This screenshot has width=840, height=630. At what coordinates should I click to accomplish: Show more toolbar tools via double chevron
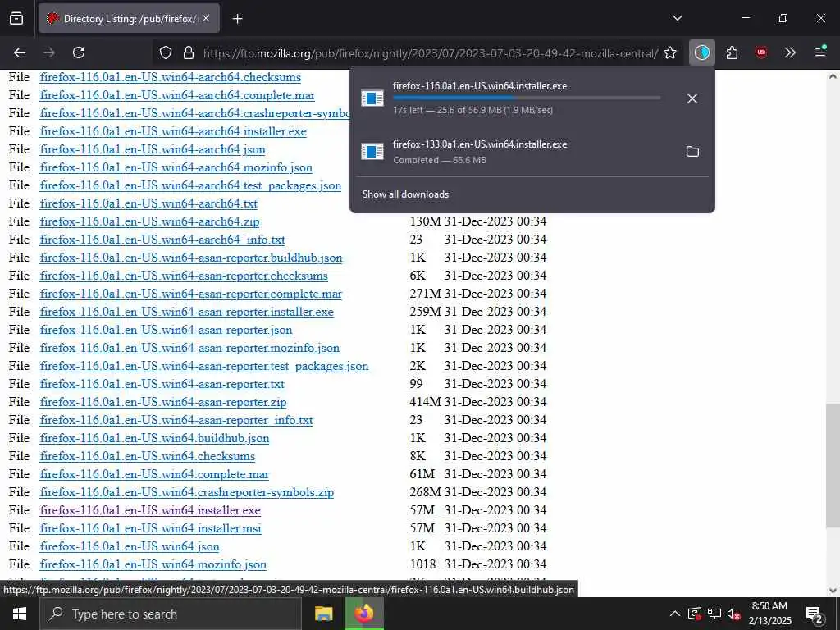(790, 52)
